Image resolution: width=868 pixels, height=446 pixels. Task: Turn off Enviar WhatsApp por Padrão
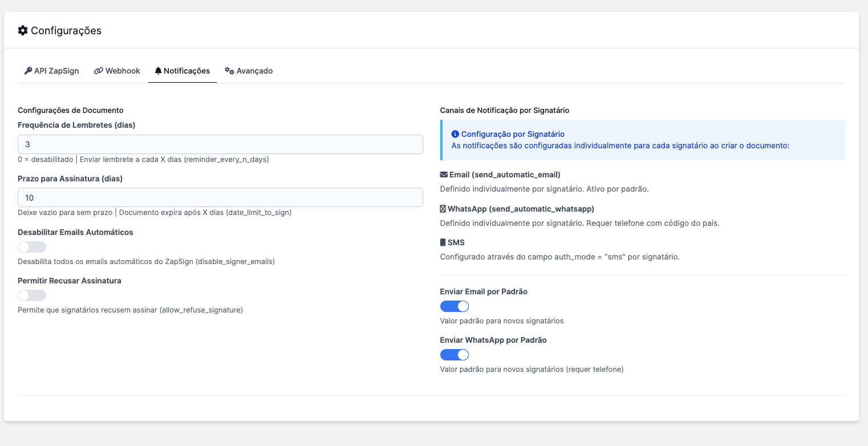[x=455, y=354]
